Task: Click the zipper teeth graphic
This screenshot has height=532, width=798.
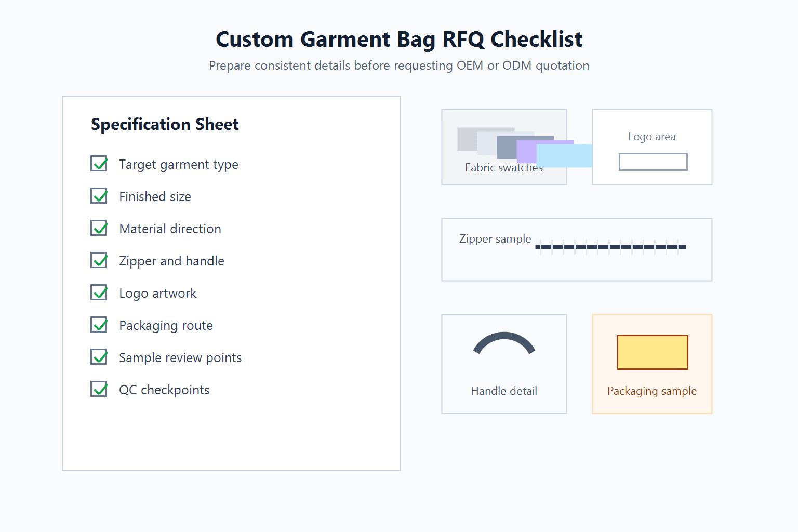Action: pyautogui.click(x=611, y=247)
